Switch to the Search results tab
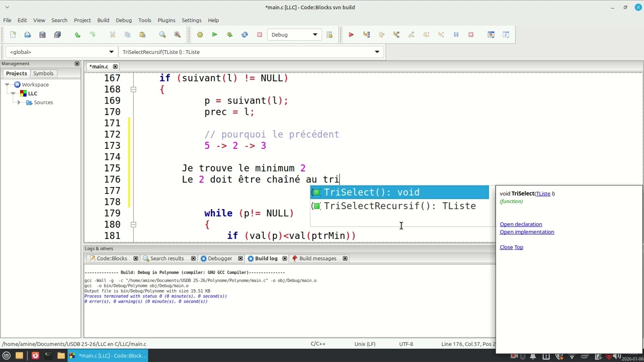This screenshot has height=362, width=644. 167,258
